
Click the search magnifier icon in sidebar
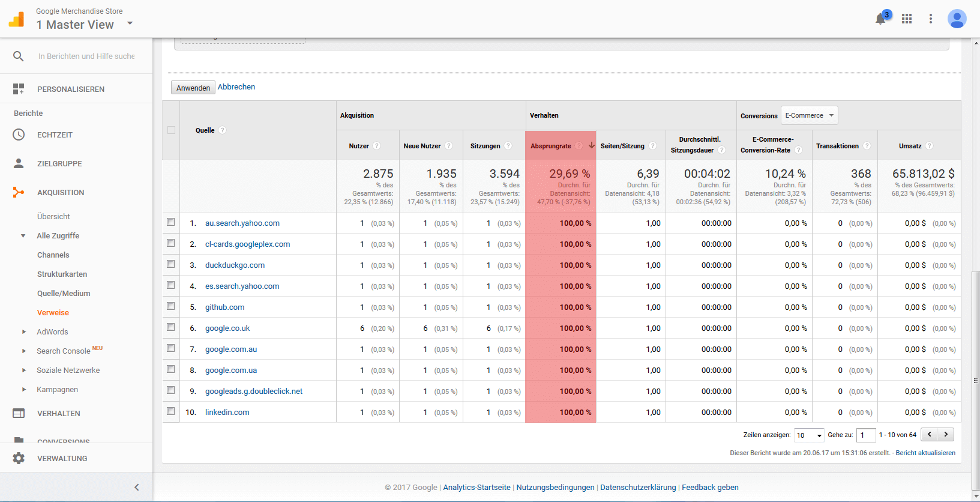pyautogui.click(x=19, y=56)
